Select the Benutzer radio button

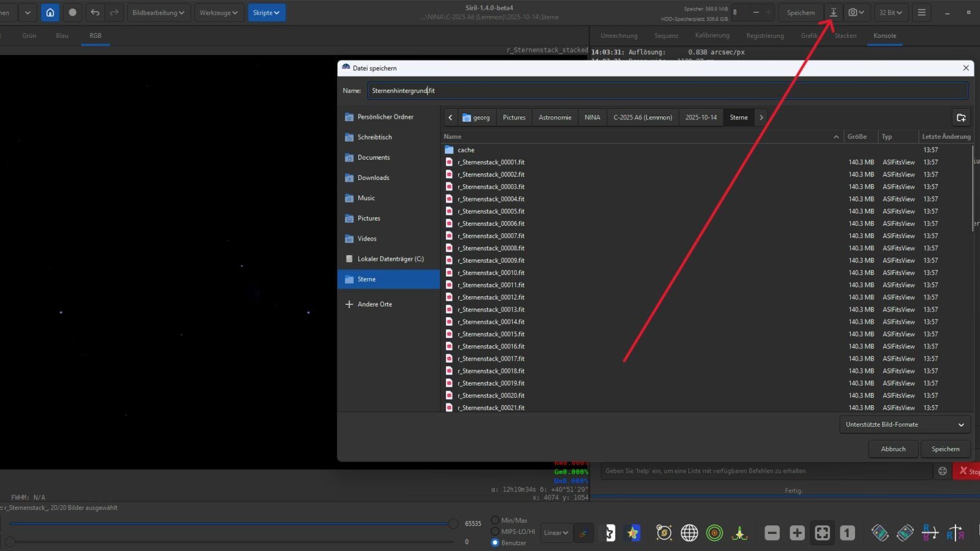coord(495,542)
